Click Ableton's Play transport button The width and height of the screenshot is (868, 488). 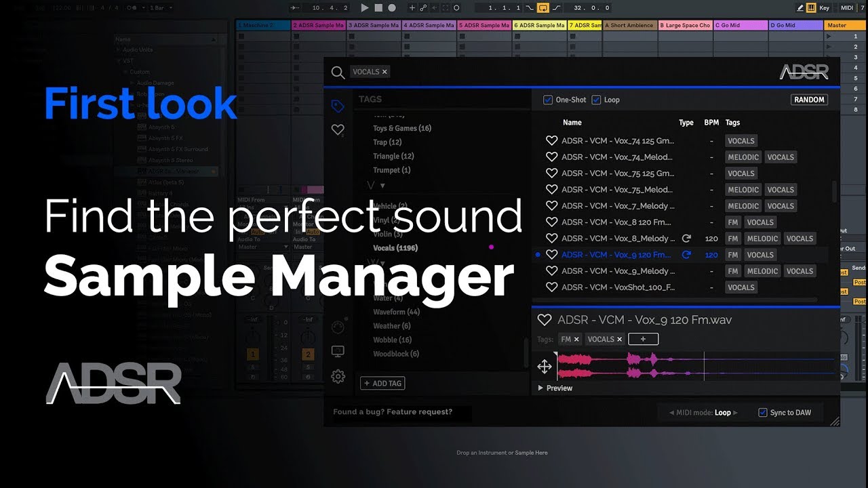tap(365, 8)
